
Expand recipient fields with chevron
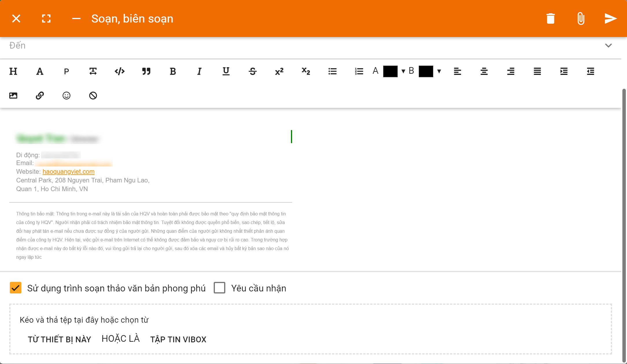click(608, 45)
